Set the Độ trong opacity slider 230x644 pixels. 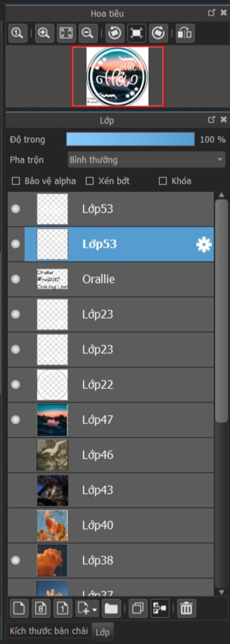coord(130,139)
